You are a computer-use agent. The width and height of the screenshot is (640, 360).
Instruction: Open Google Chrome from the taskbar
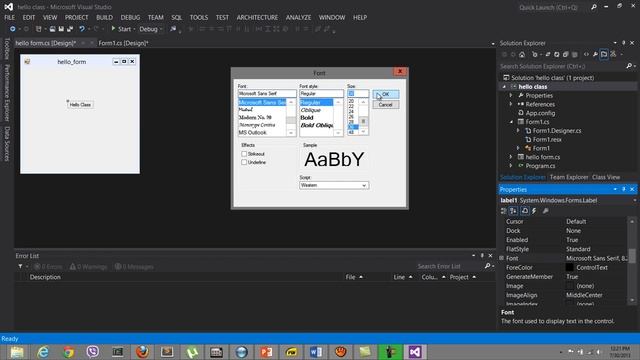[x=68, y=352]
